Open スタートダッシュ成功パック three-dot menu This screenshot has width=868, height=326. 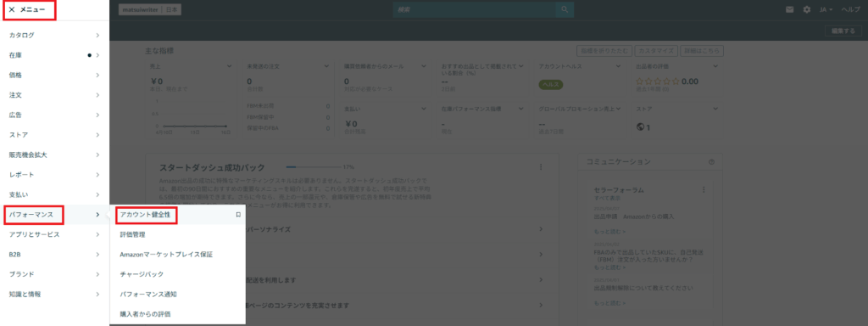[541, 167]
